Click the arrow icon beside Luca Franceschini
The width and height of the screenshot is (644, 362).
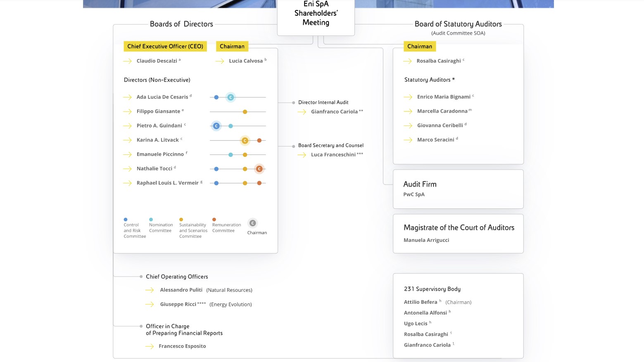[x=302, y=155]
